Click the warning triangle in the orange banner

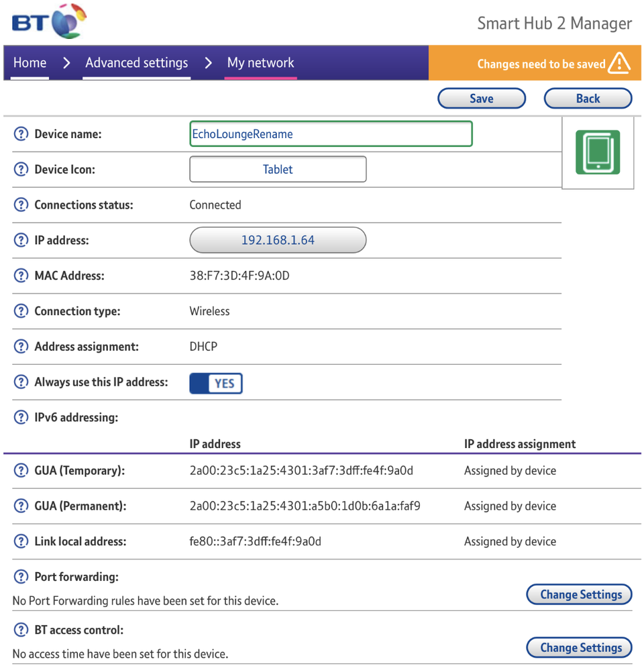coord(620,62)
